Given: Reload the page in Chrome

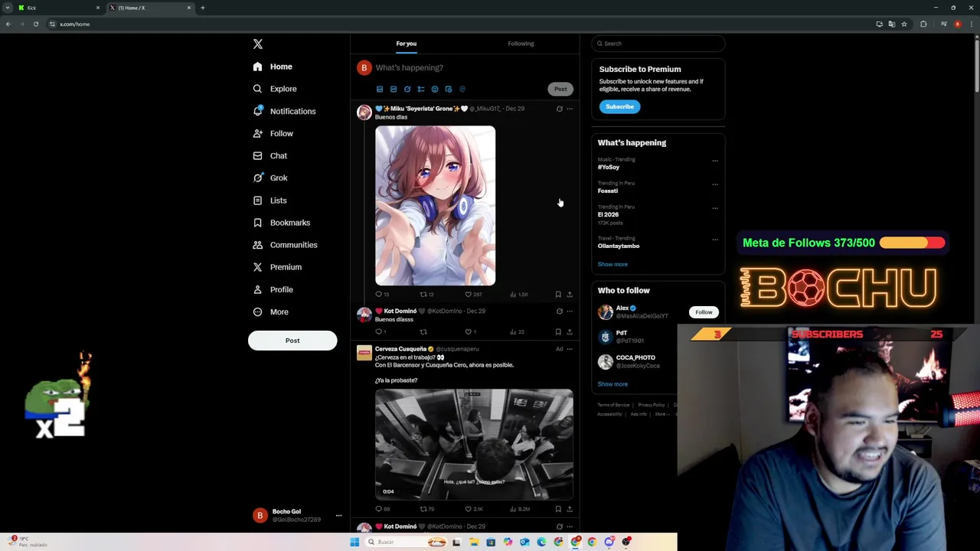Looking at the screenshot, I should (x=35, y=24).
